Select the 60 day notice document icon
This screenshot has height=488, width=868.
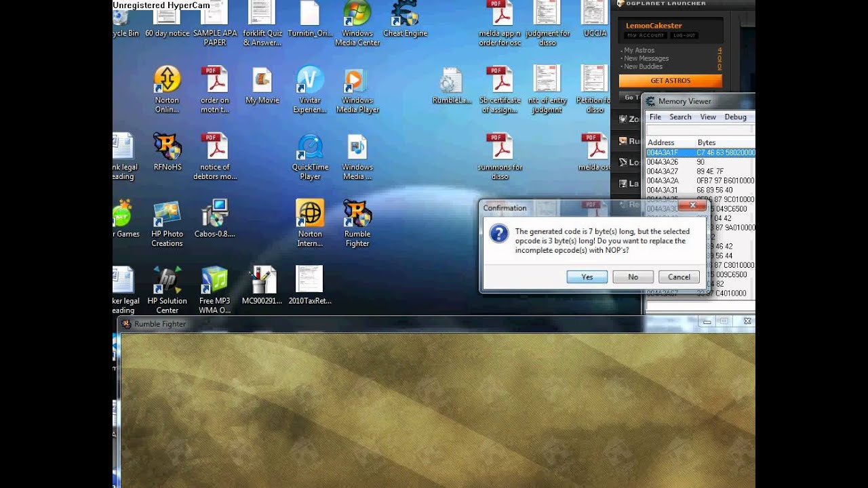(167, 20)
